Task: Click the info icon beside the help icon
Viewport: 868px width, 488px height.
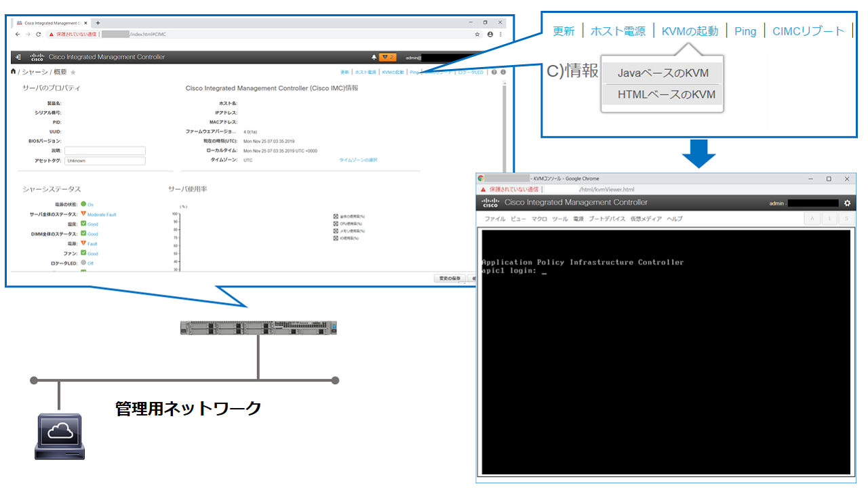Action: point(503,72)
